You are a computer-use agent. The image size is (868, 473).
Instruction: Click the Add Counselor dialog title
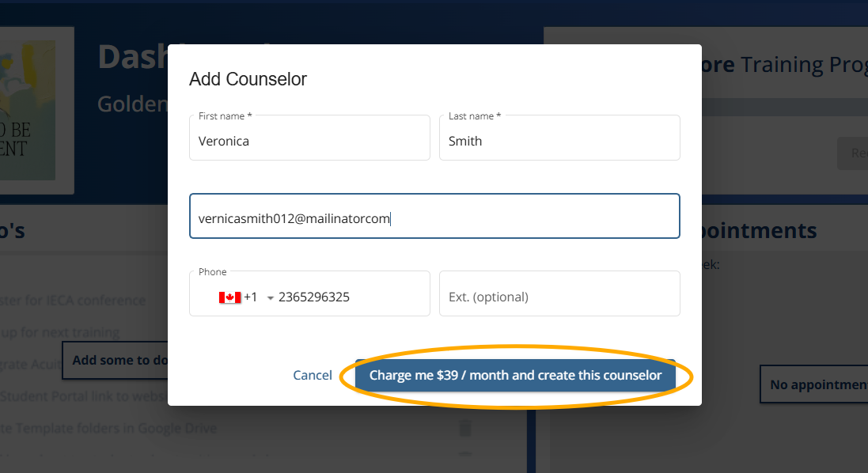pyautogui.click(x=248, y=79)
